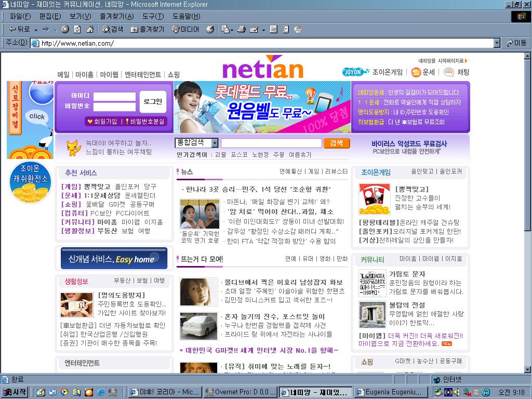
Task: Open the Back button history dropdown arrow
Action: (36, 30)
